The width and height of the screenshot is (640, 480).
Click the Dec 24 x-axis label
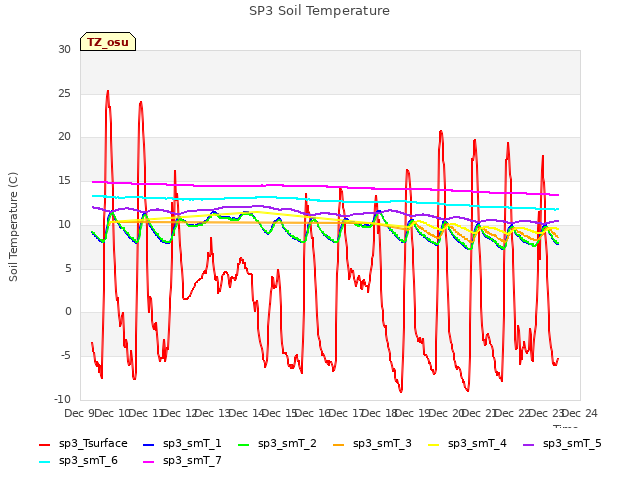click(580, 413)
